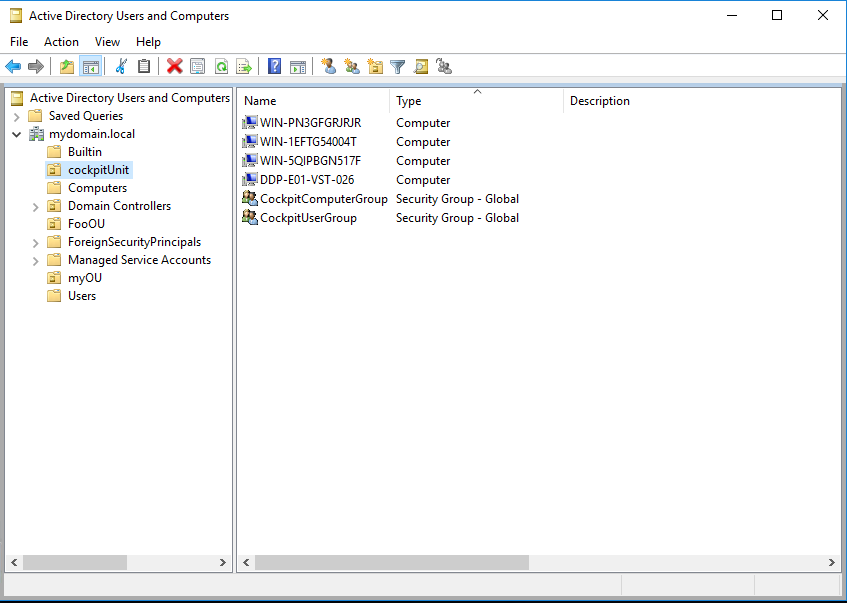The height and width of the screenshot is (603, 847).
Task: Click the Copy clipboard icon
Action: tap(144, 66)
